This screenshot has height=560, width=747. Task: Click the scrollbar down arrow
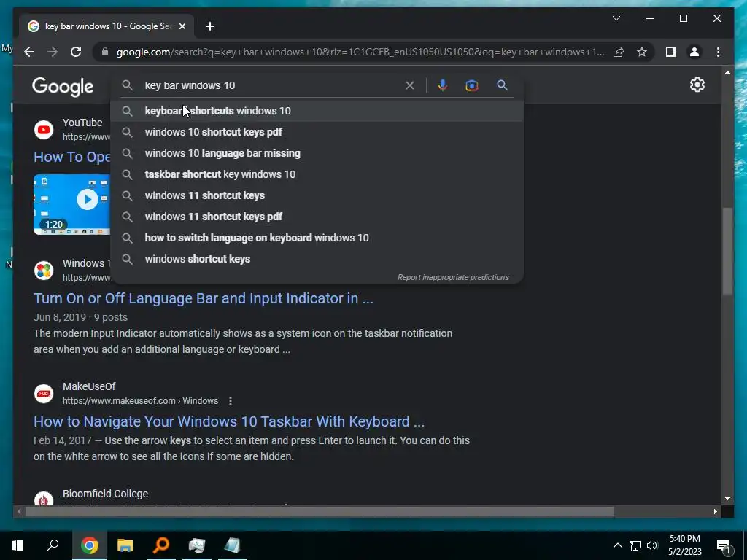727,499
